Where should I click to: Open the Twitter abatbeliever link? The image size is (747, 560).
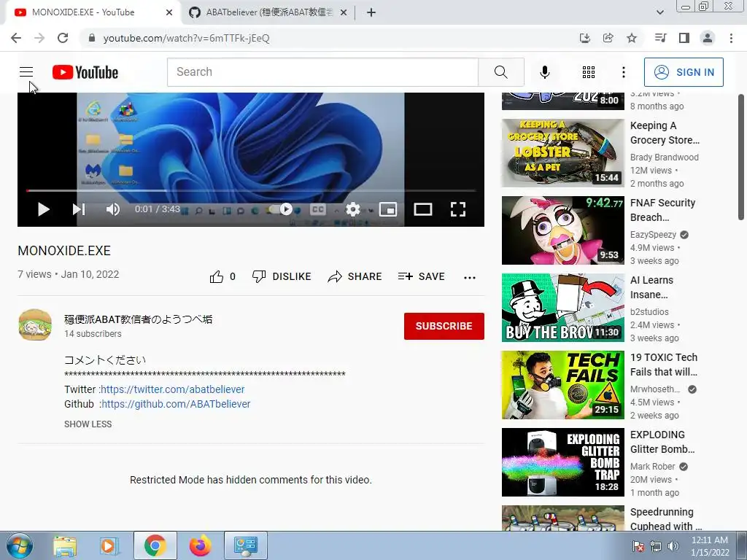pyautogui.click(x=172, y=389)
